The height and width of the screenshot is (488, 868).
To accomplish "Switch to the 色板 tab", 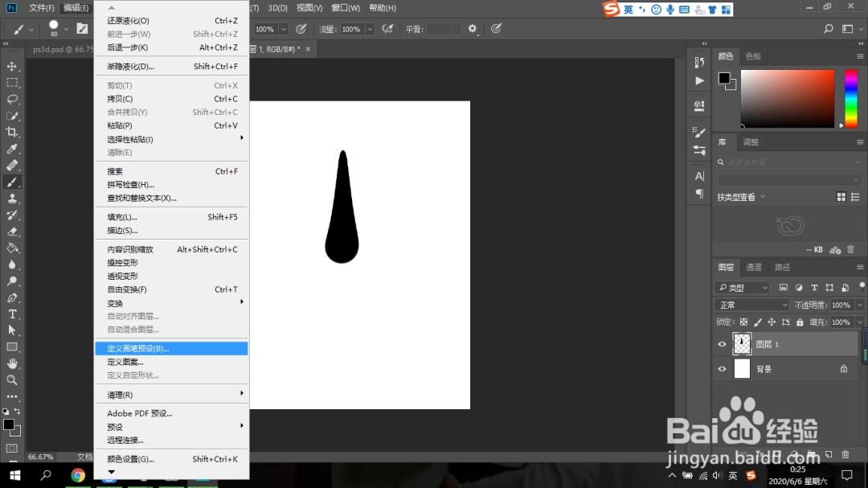I will pos(753,56).
